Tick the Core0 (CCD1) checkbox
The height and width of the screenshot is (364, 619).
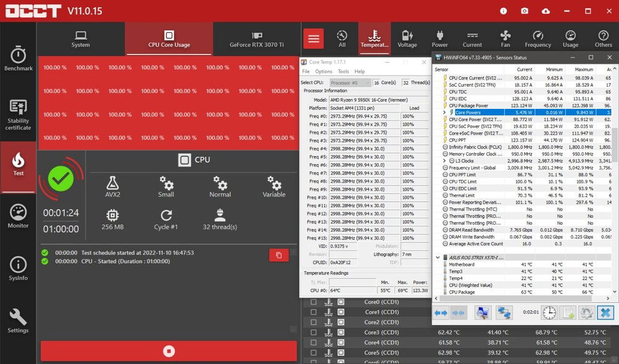click(x=313, y=303)
